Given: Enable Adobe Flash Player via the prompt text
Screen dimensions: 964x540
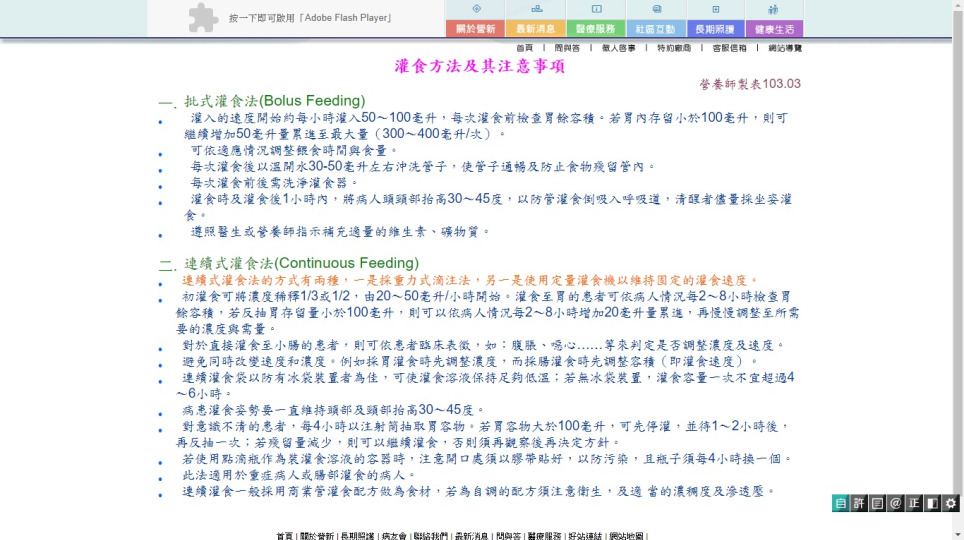Looking at the screenshot, I should [x=309, y=18].
